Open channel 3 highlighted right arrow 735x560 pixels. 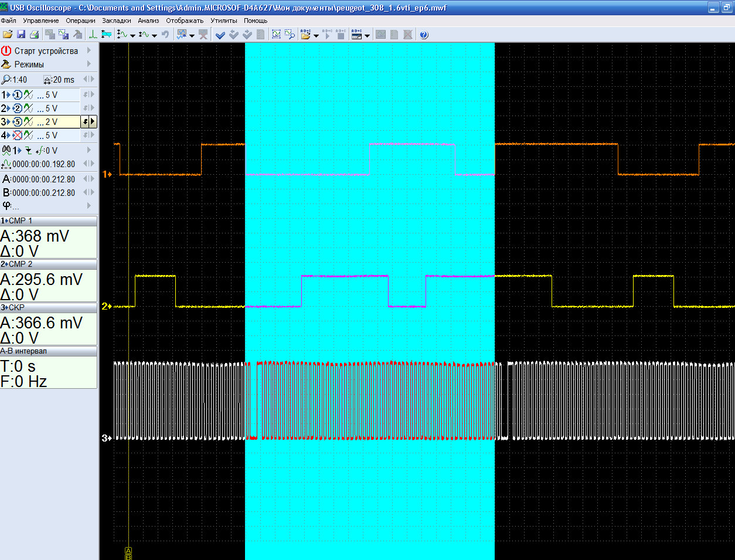click(93, 122)
